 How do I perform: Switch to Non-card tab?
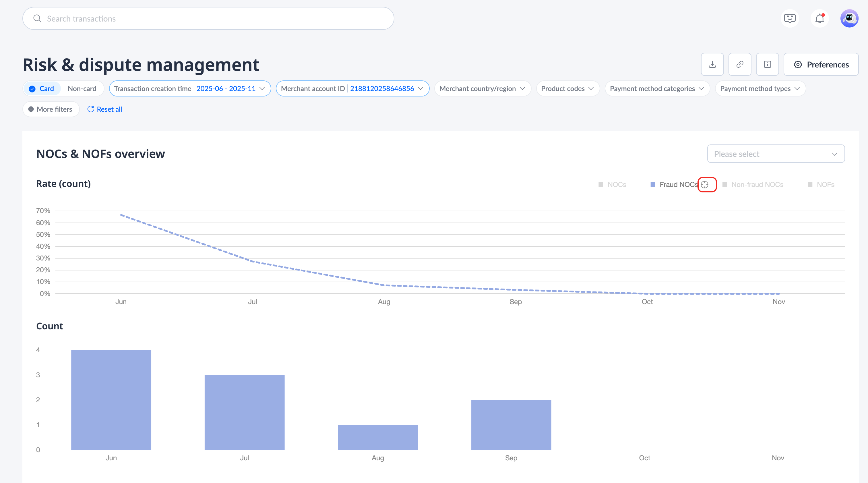82,89
